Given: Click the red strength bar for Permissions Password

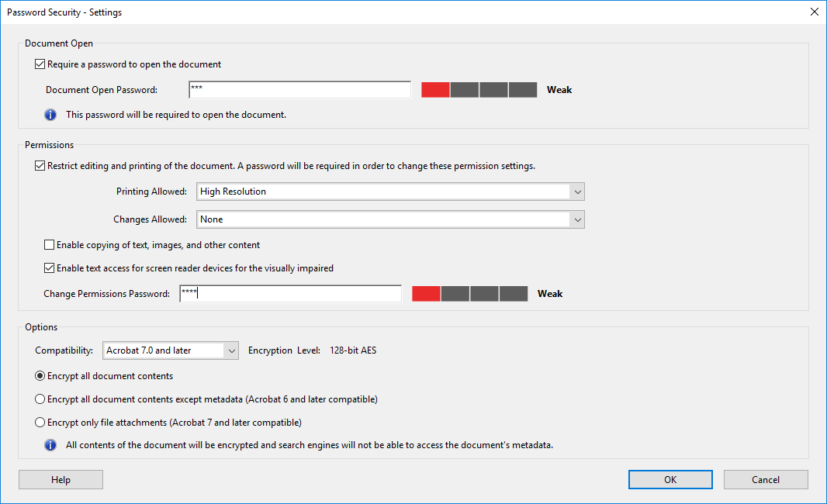Looking at the screenshot, I should tap(426, 294).
